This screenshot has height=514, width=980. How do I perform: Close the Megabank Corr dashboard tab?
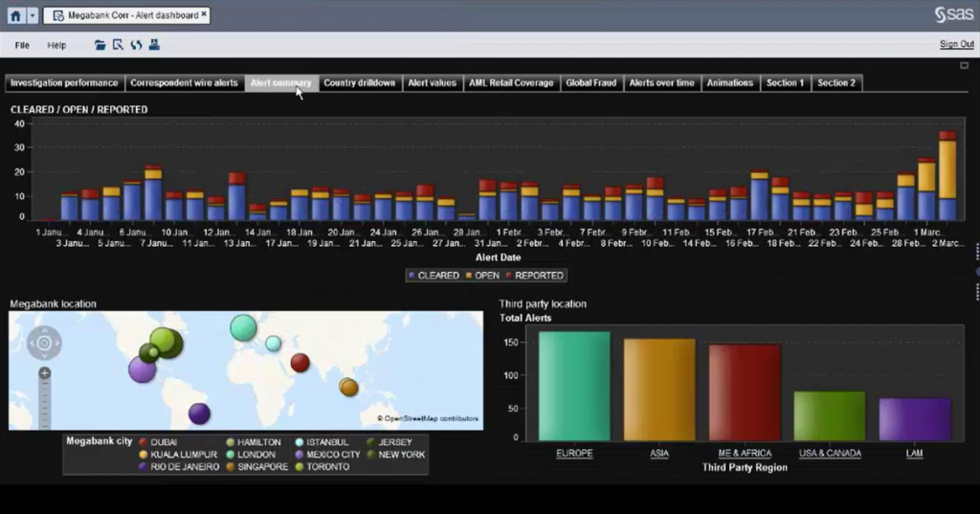tap(204, 15)
